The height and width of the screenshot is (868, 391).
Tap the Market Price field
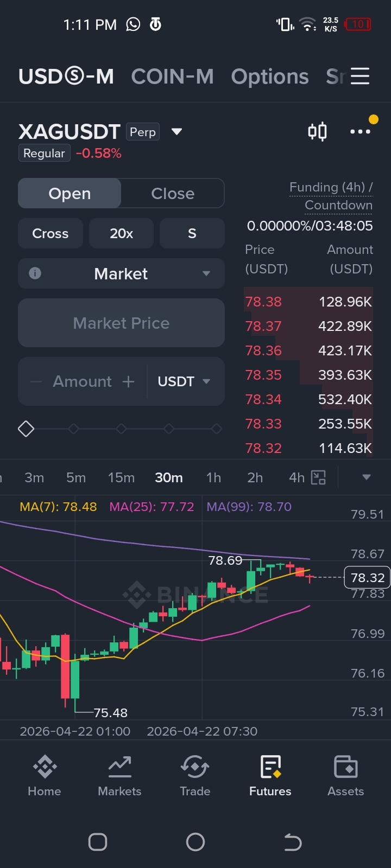pos(121,323)
